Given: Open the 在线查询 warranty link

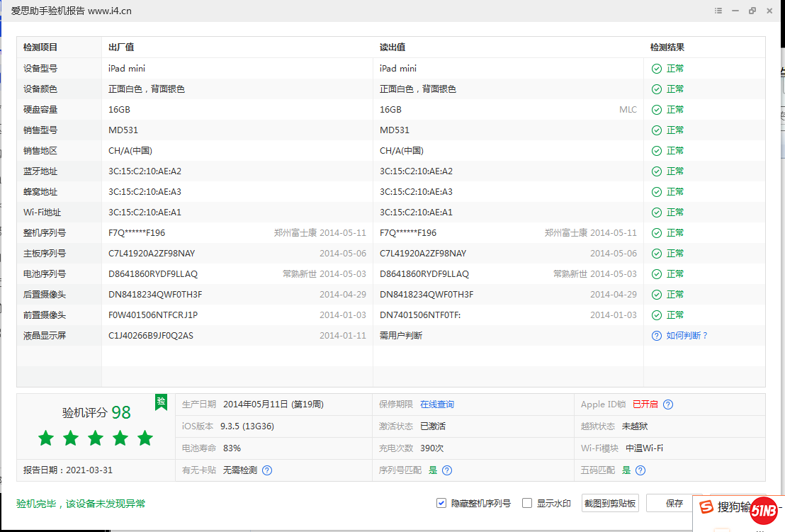Looking at the screenshot, I should pyautogui.click(x=436, y=404).
